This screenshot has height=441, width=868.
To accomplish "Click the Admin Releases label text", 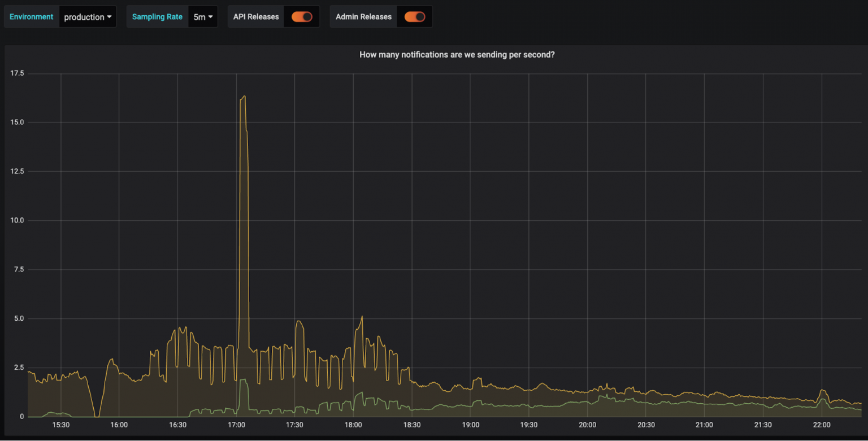I will coord(363,17).
